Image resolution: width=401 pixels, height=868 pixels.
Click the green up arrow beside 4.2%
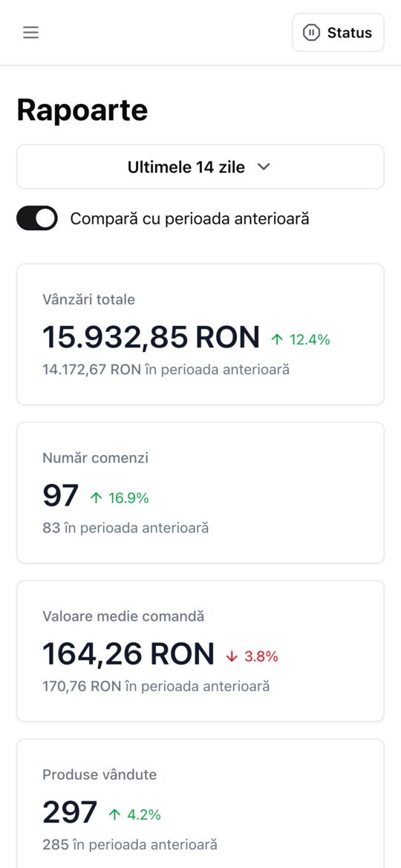114,815
